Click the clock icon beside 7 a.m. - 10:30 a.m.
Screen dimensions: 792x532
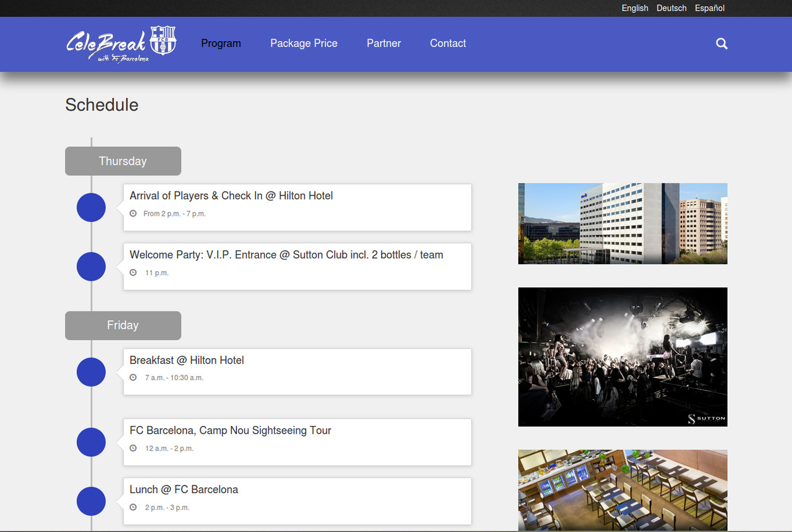click(x=133, y=378)
